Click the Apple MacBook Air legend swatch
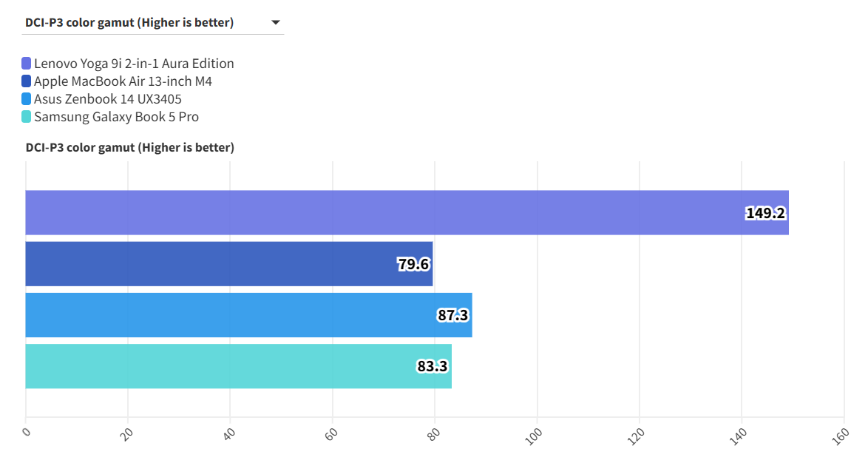868x463 pixels. pos(27,81)
